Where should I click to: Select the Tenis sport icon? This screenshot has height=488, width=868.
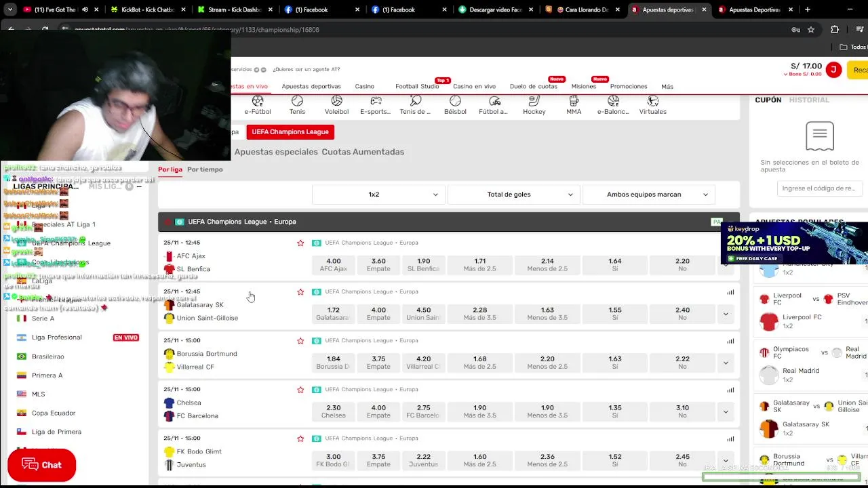tap(297, 105)
